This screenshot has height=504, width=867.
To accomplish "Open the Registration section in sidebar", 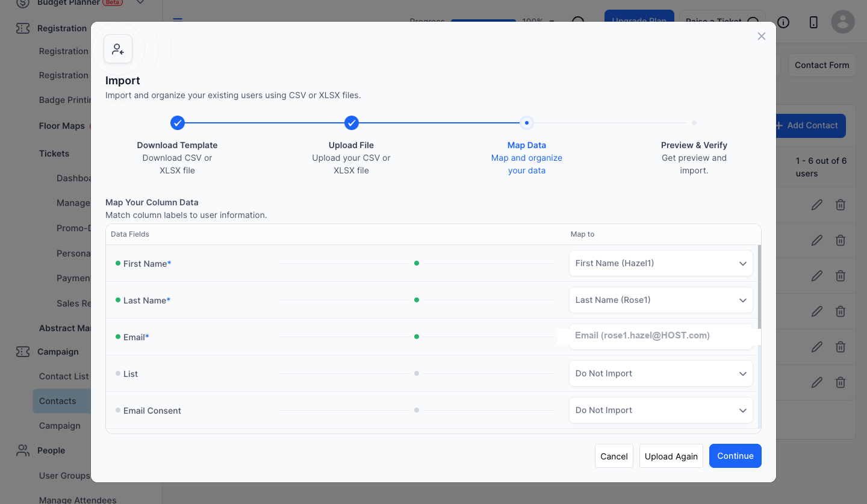I will click(62, 28).
